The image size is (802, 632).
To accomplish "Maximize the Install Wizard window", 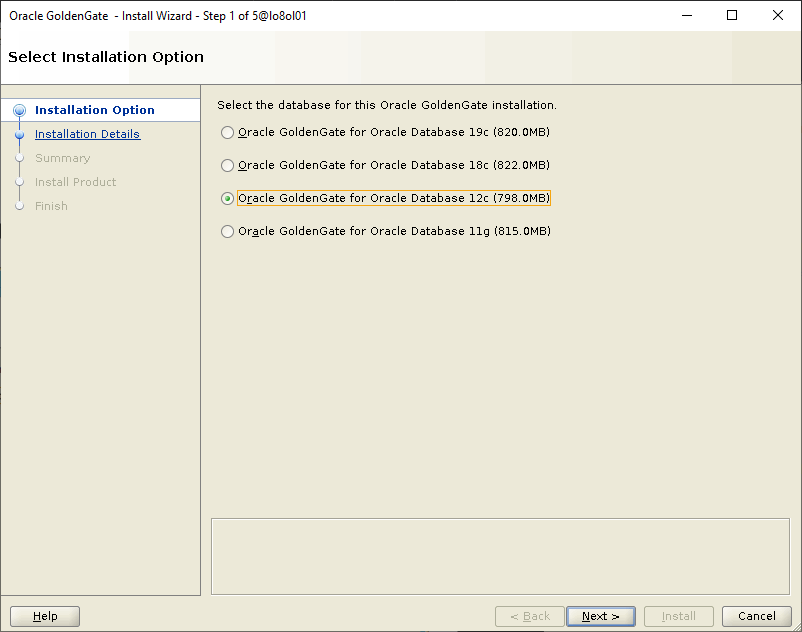I will (732, 15).
